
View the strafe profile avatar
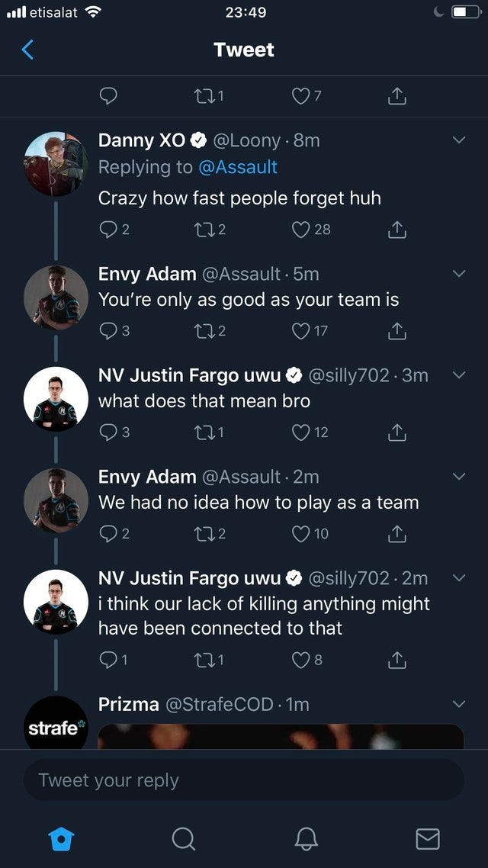pyautogui.click(x=56, y=723)
